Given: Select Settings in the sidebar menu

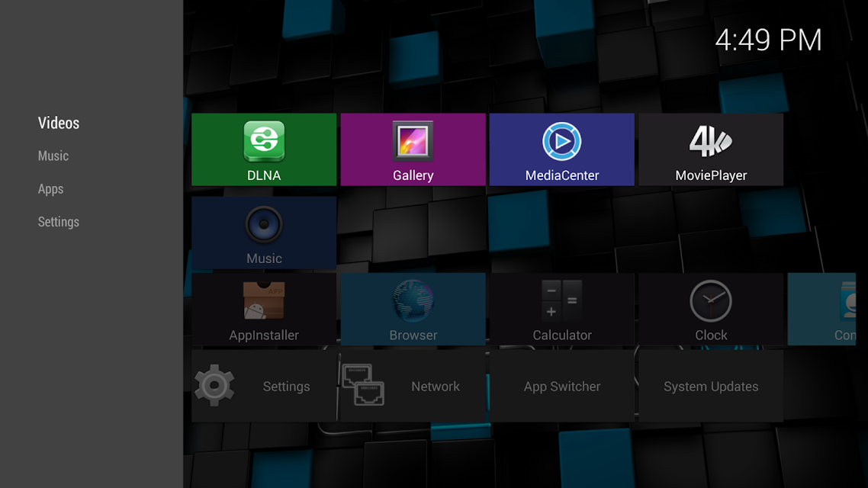Looking at the screenshot, I should point(58,222).
